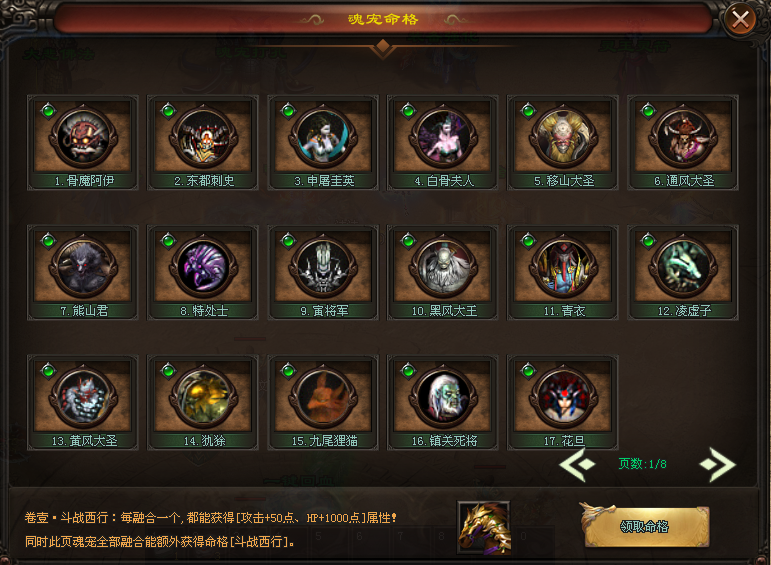Select the 骨魔阿伊 soul pet portrait
The width and height of the screenshot is (771, 565).
click(83, 138)
